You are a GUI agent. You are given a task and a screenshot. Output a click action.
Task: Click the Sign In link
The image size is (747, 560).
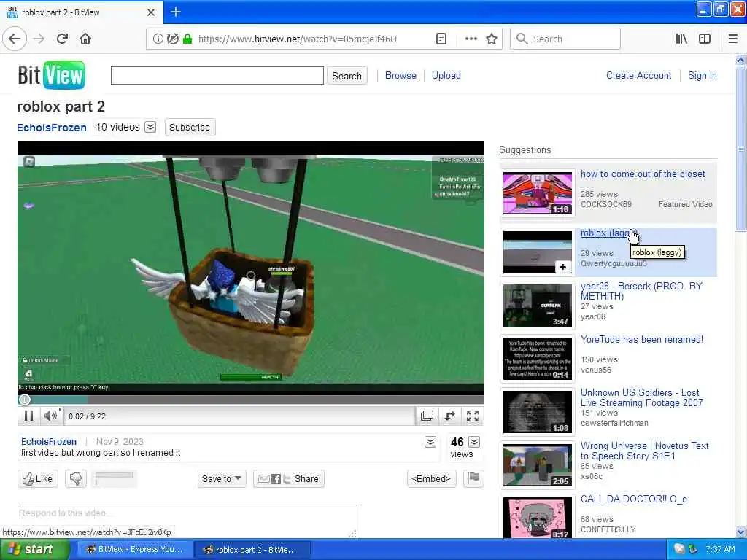point(703,75)
